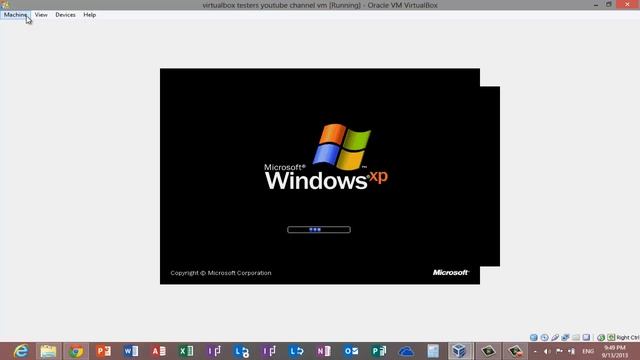Launch Access from the taskbar

click(x=159, y=351)
